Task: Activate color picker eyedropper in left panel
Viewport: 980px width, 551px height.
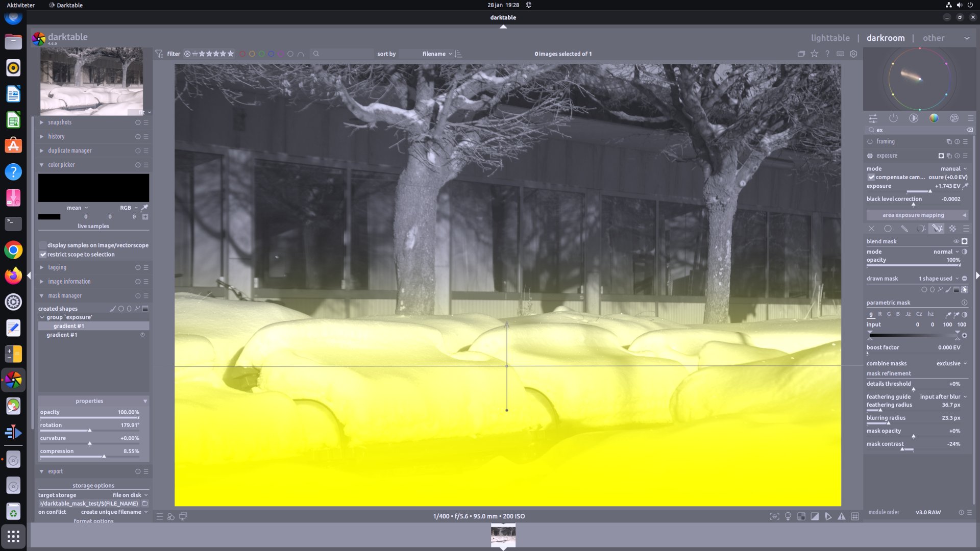Action: click(x=144, y=208)
